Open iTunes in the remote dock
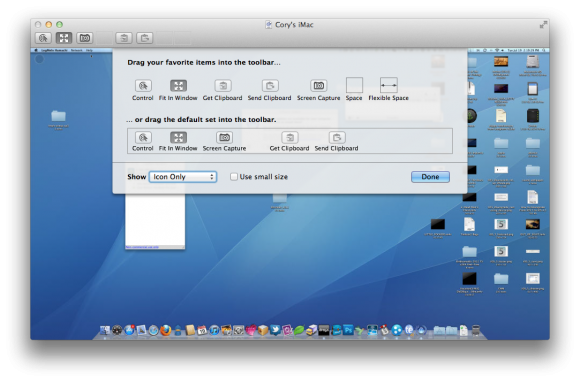The width and height of the screenshot is (580, 382). click(x=214, y=330)
